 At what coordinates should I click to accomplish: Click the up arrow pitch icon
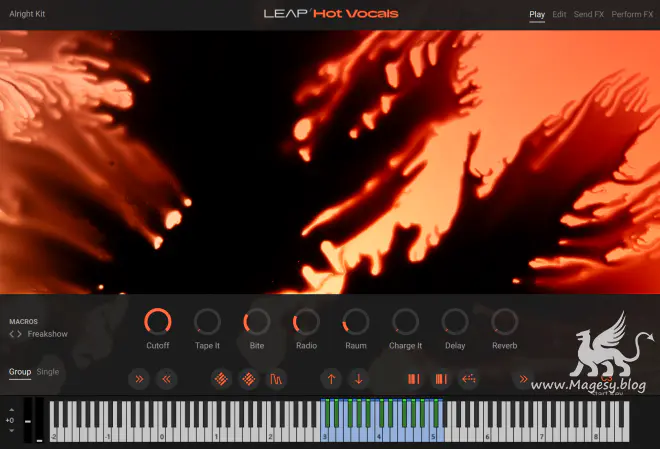(x=331, y=379)
